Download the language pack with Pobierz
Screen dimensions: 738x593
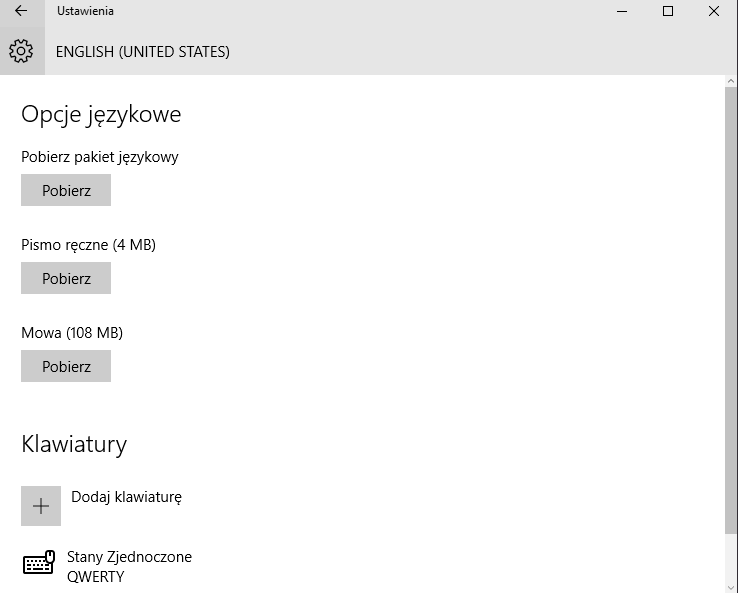[66, 190]
